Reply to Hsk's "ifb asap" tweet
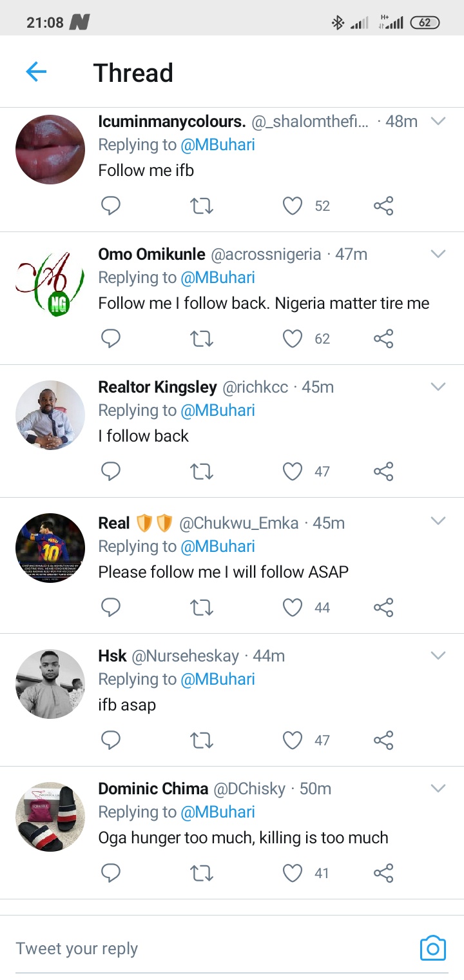The height and width of the screenshot is (980, 464). pyautogui.click(x=111, y=740)
